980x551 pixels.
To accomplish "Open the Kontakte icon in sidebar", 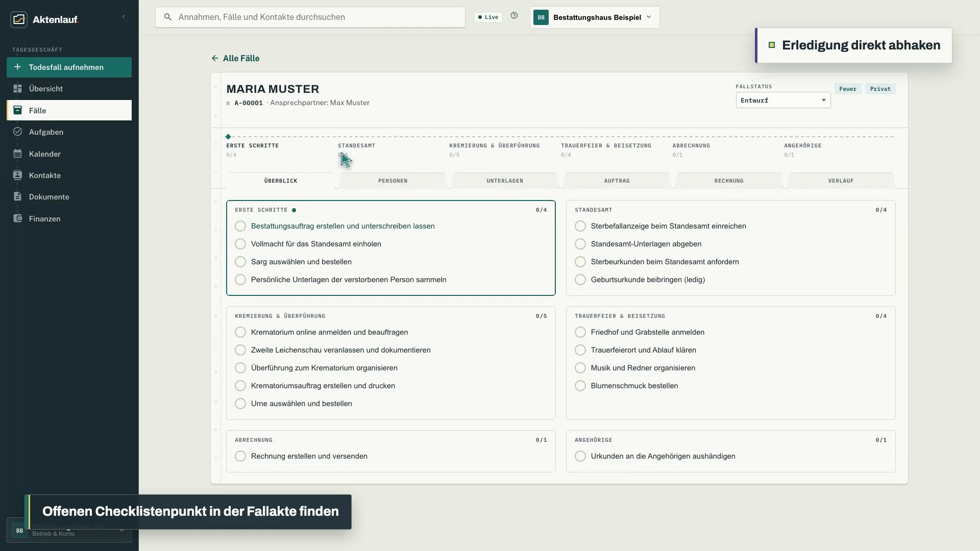I will (x=17, y=175).
